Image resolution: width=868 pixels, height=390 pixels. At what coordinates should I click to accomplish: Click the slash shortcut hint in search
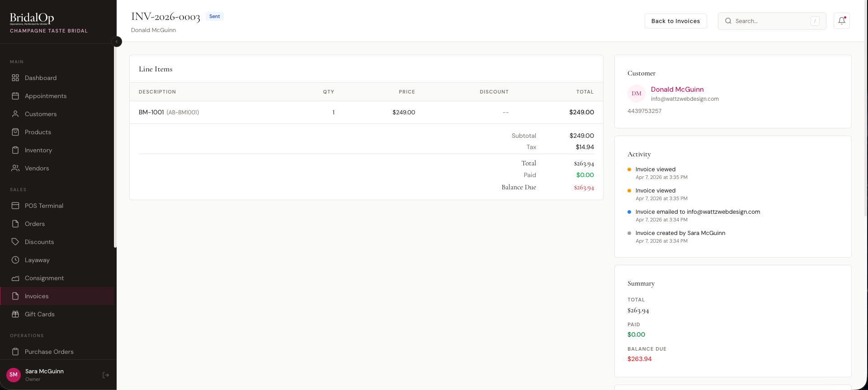pyautogui.click(x=815, y=21)
